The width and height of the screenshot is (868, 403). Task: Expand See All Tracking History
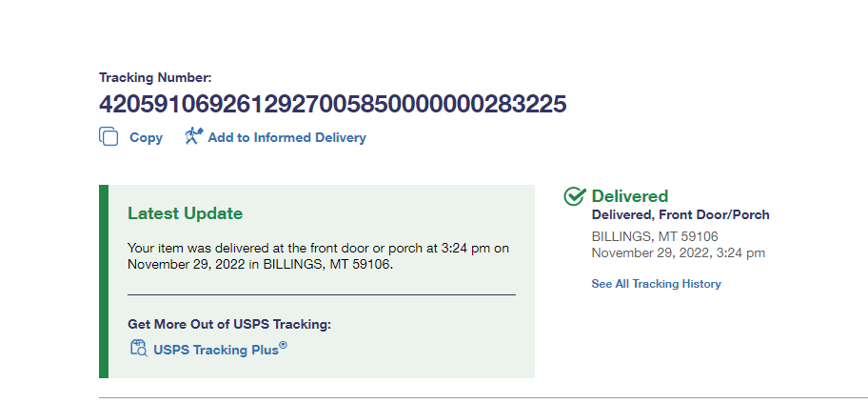656,284
